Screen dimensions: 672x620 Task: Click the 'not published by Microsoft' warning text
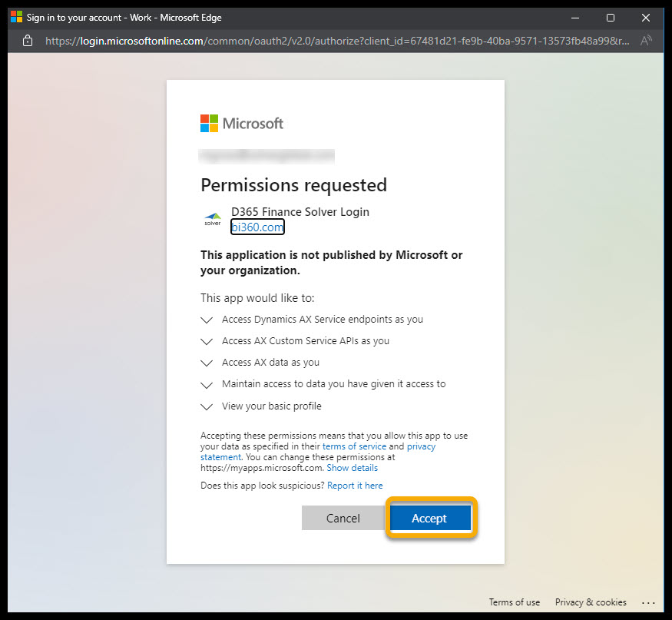pyautogui.click(x=331, y=263)
